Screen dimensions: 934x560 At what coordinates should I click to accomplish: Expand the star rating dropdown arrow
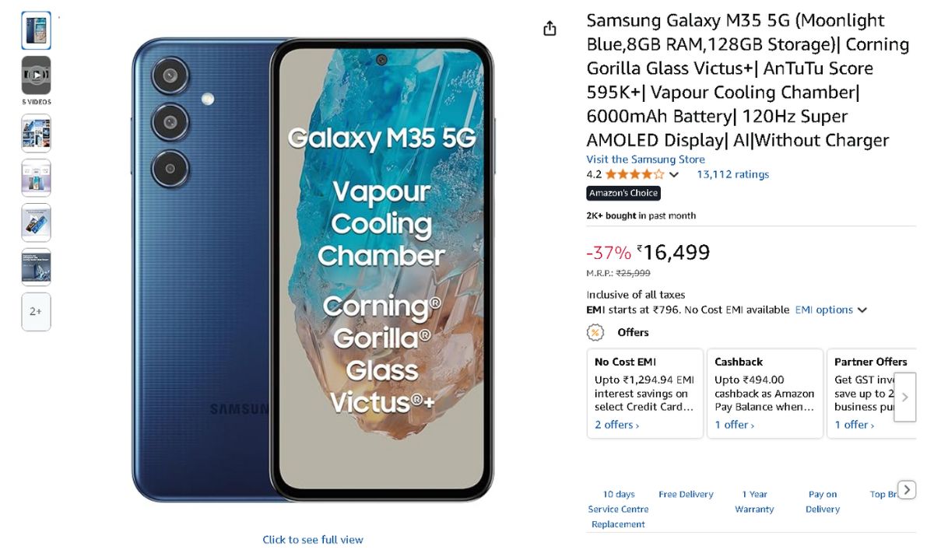click(x=674, y=175)
